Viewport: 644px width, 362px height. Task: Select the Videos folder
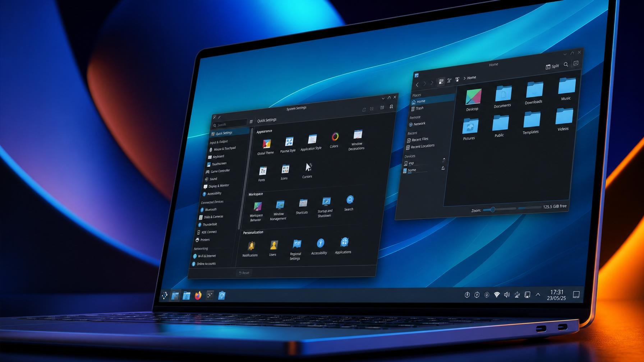(x=564, y=120)
